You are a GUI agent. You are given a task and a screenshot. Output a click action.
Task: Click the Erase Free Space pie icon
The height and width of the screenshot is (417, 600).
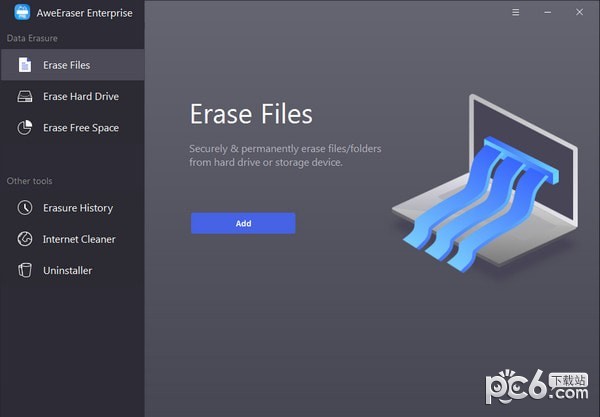click(25, 127)
